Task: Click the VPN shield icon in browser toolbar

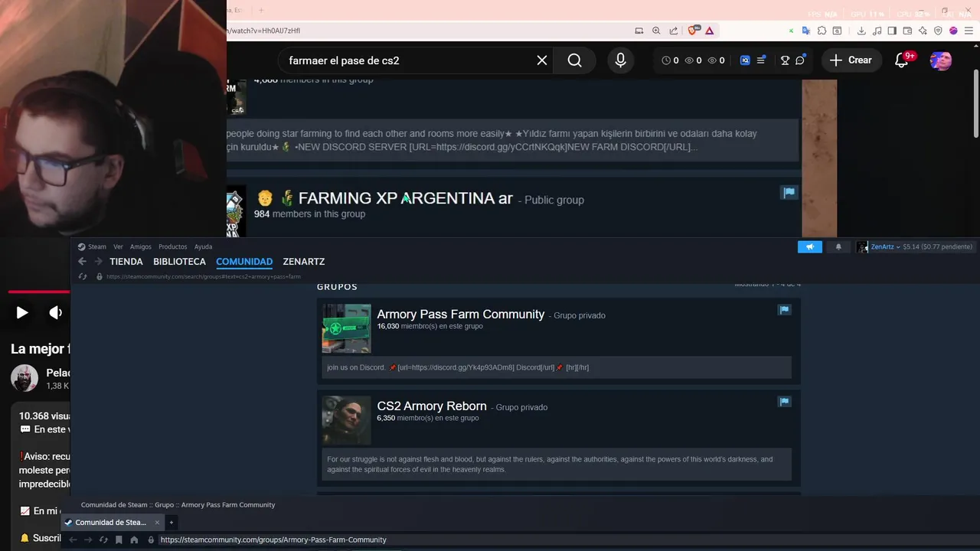Action: coord(938,31)
